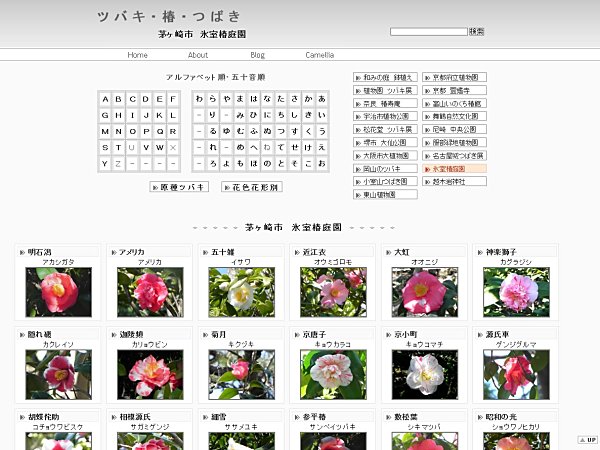Screen dimensions: 600x450
Task: Click the 昭和の光 card title
Action: click(x=501, y=417)
